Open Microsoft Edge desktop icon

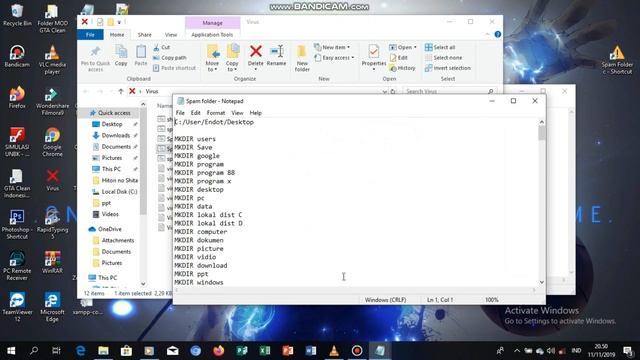click(52, 307)
